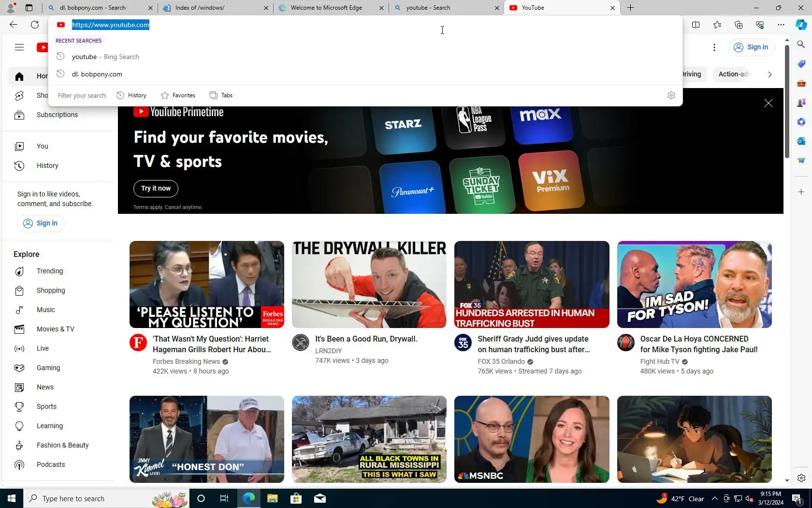
Task: Open Edge Collections icon
Action: pos(738,25)
